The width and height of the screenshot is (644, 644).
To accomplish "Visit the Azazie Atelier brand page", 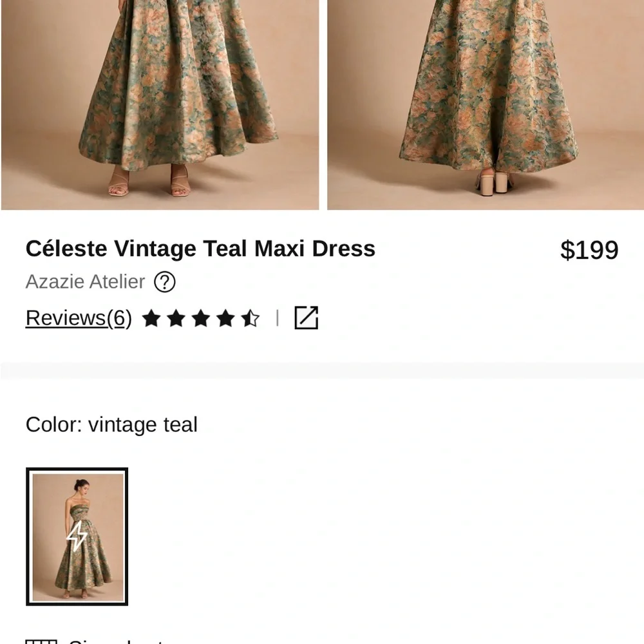I will 84,281.
